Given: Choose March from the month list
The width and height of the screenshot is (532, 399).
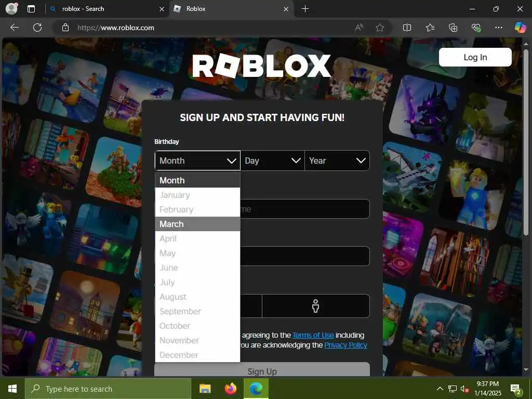Looking at the screenshot, I should click(x=197, y=224).
